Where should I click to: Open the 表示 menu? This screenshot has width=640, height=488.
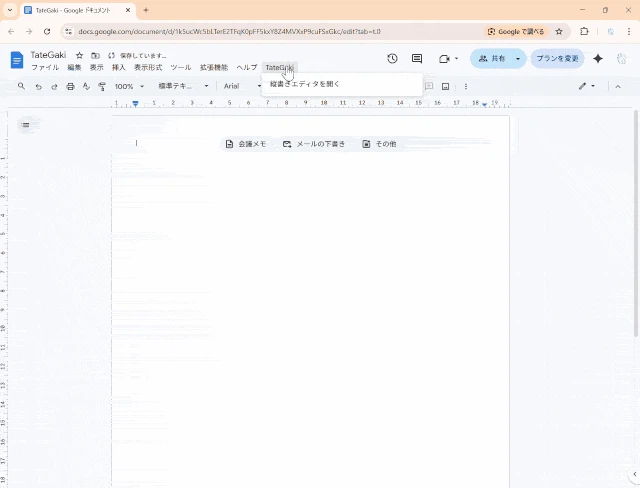pyautogui.click(x=97, y=68)
